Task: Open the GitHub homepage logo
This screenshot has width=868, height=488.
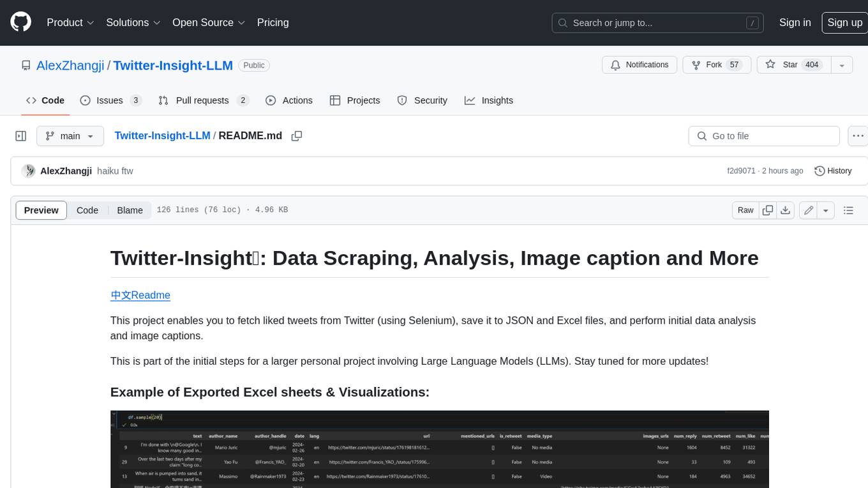Action: pyautogui.click(x=20, y=22)
